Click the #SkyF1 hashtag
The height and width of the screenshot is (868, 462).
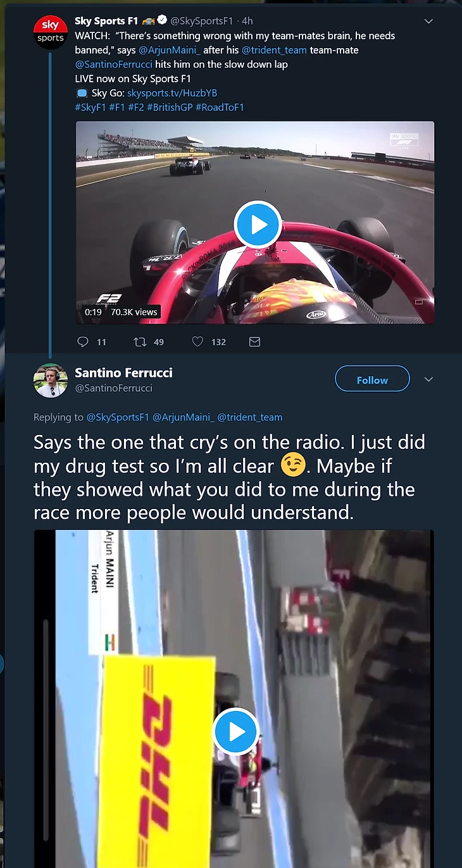tap(91, 108)
